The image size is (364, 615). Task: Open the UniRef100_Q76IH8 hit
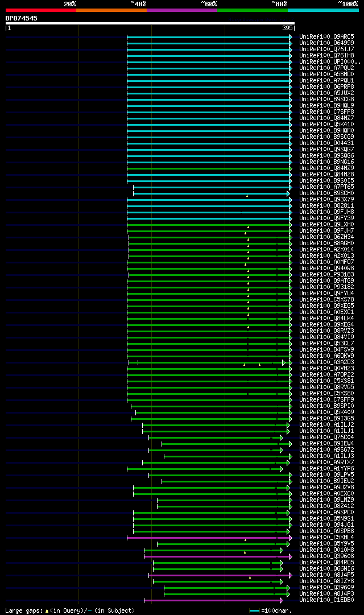[326, 56]
